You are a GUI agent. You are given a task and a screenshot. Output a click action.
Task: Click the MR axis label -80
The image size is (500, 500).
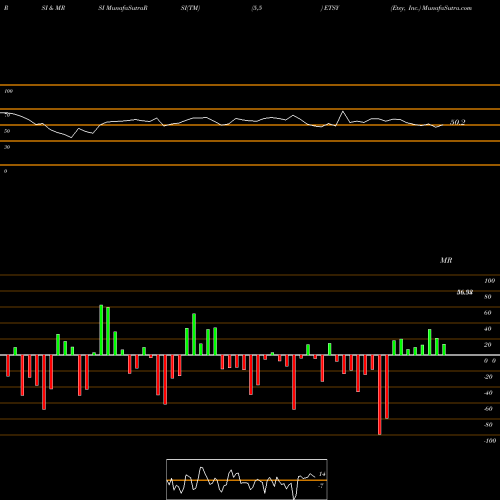pyautogui.click(x=488, y=425)
